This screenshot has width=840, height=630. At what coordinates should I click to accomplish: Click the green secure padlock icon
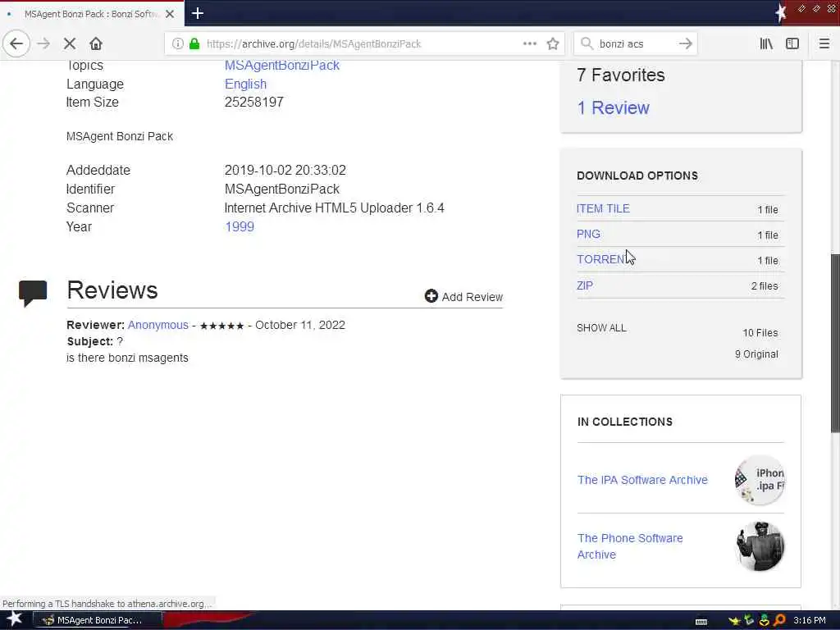tap(194, 44)
